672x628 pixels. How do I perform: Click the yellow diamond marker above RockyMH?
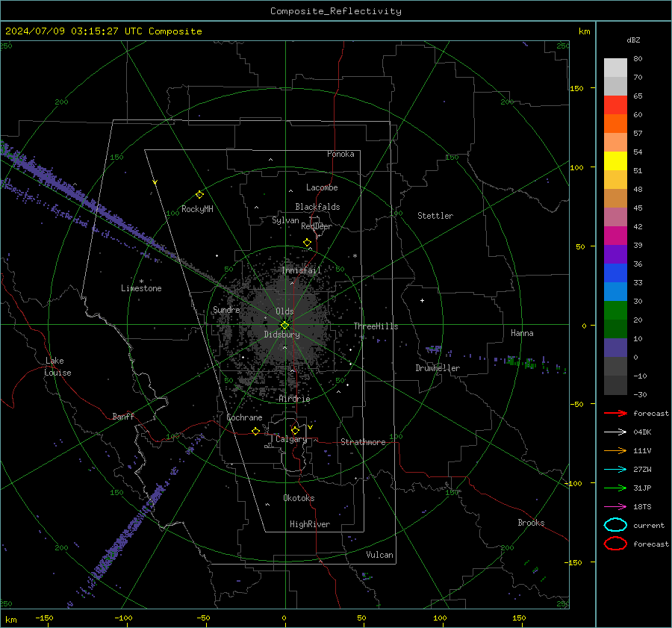pyautogui.click(x=199, y=195)
